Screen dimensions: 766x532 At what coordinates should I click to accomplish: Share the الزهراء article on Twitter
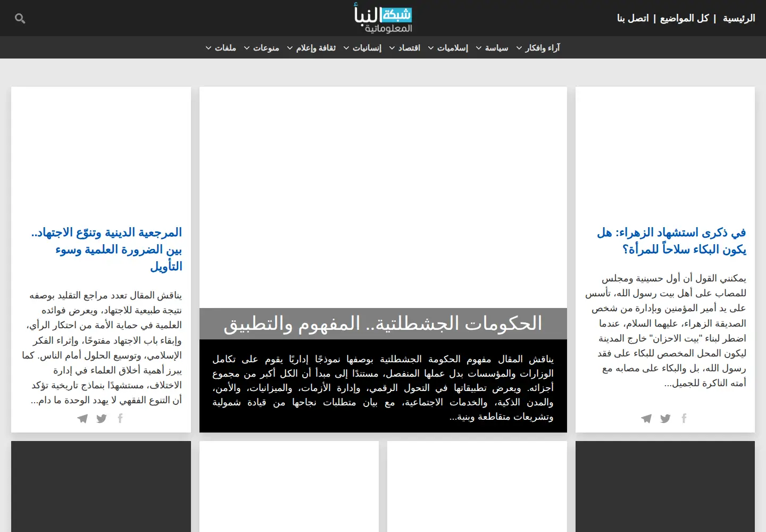pyautogui.click(x=665, y=419)
